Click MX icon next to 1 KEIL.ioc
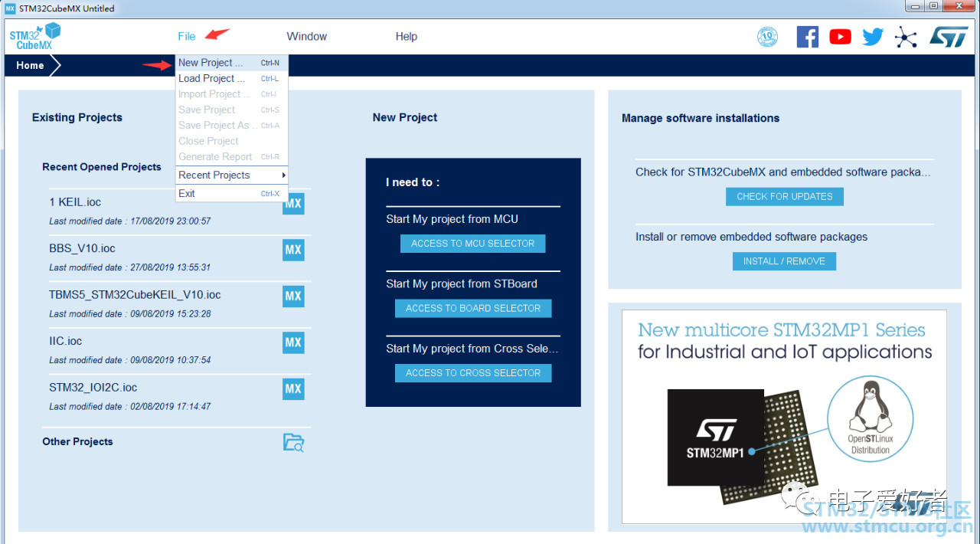Viewport: 980px width, 544px height. [x=293, y=204]
